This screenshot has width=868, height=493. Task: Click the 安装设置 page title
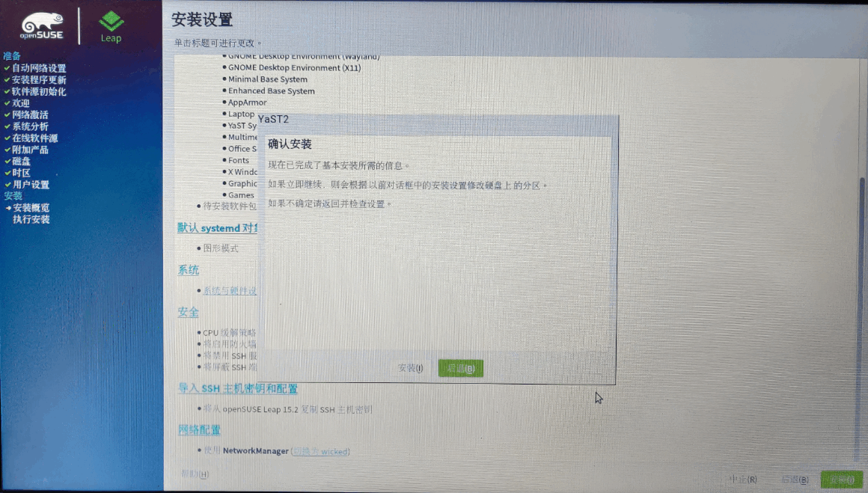[x=202, y=20]
